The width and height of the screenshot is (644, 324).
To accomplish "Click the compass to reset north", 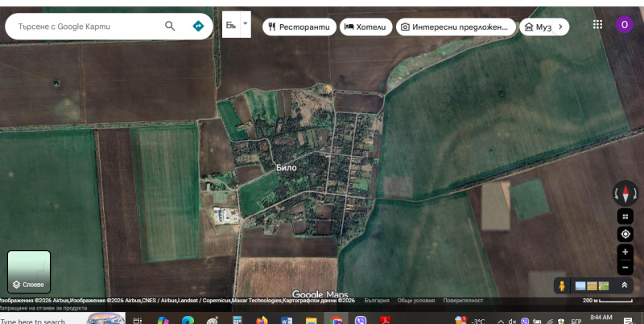I will (625, 193).
